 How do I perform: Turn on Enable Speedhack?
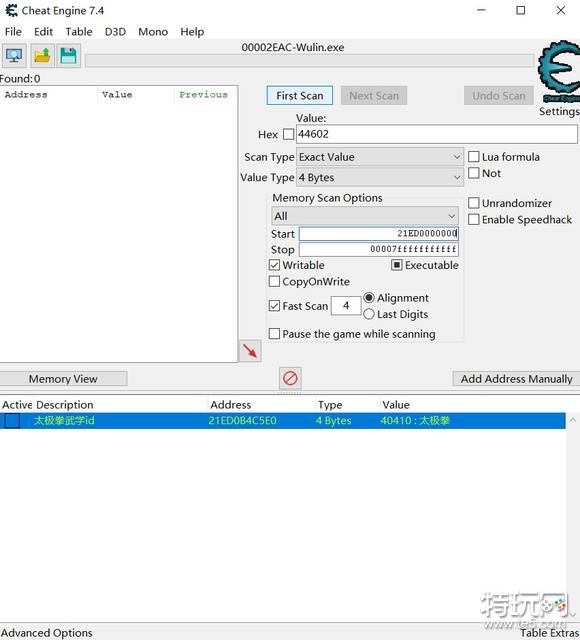[521, 220]
